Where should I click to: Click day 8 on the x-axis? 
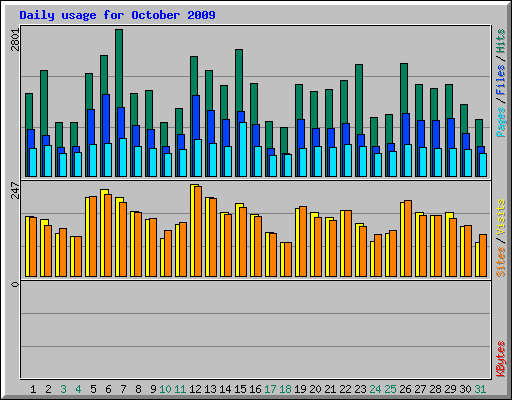tap(138, 389)
